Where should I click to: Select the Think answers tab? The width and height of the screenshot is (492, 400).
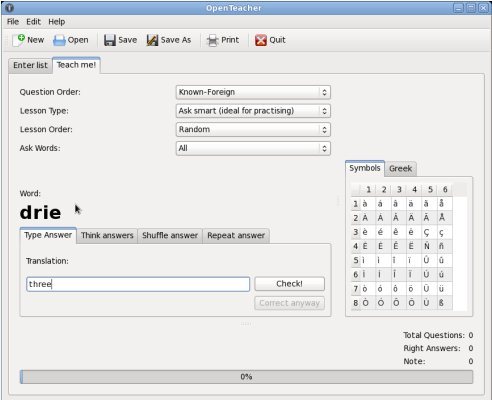point(107,236)
